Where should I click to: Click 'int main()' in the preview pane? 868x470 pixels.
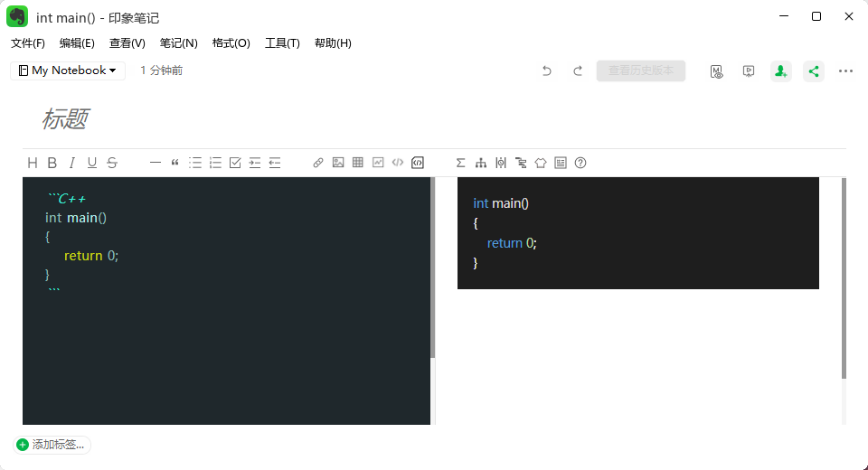click(x=501, y=203)
